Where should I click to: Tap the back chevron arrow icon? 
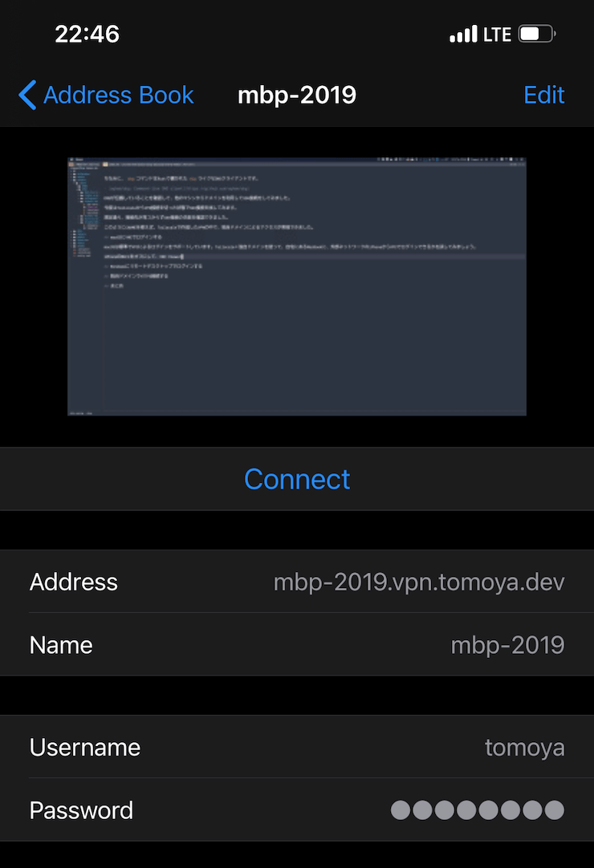tap(27, 95)
